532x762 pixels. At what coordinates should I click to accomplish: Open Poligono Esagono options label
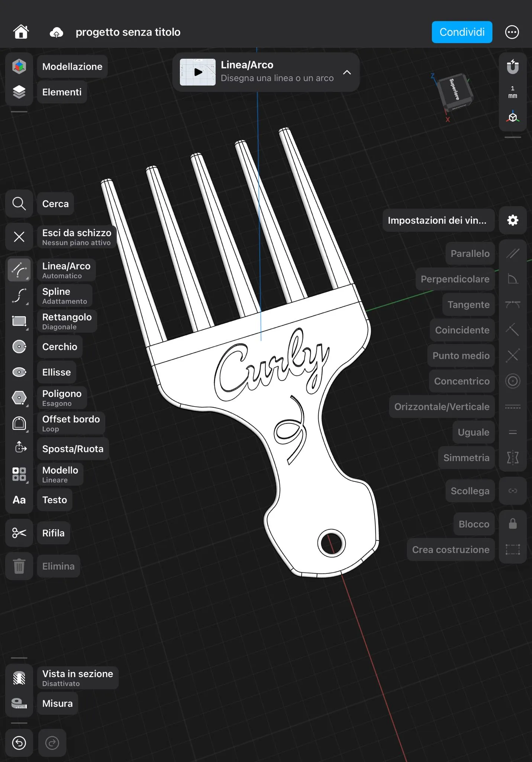click(x=62, y=398)
